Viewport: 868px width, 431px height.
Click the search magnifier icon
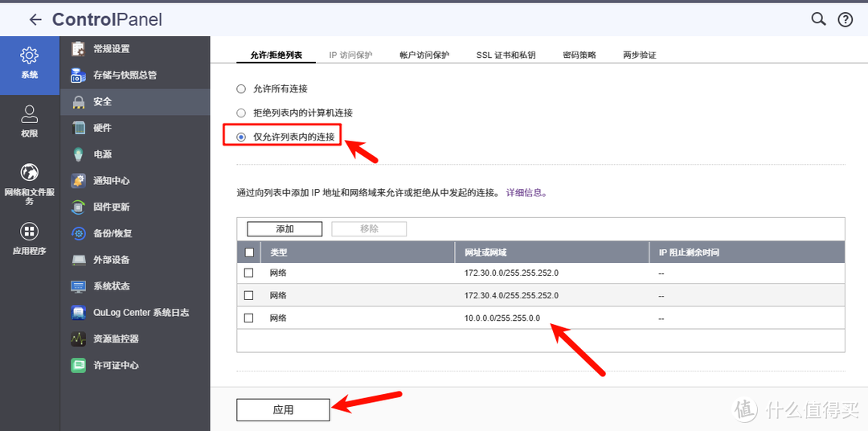[x=818, y=19]
